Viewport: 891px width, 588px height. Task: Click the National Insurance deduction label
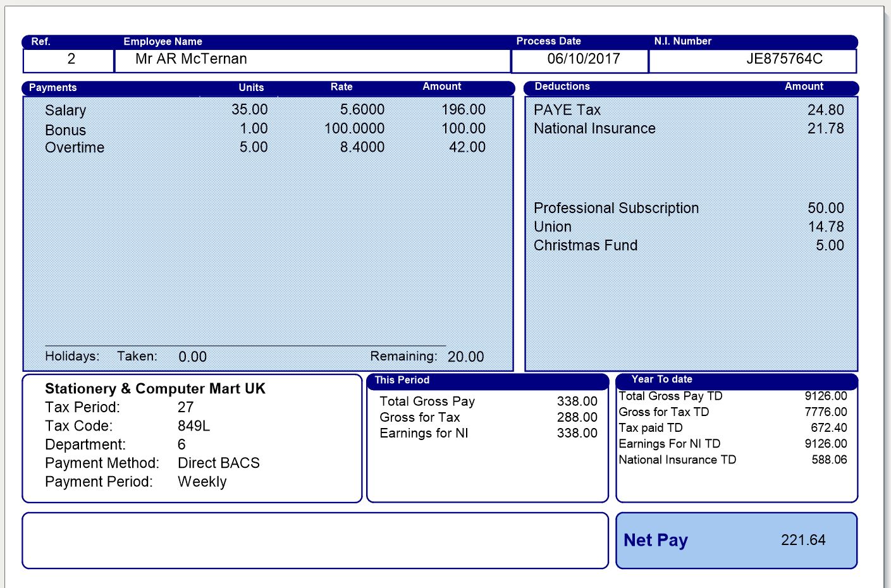594,129
